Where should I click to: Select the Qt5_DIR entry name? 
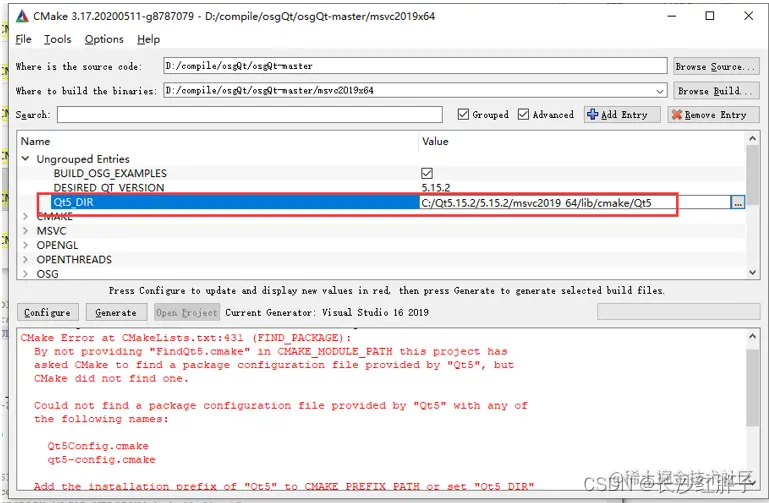pos(74,202)
